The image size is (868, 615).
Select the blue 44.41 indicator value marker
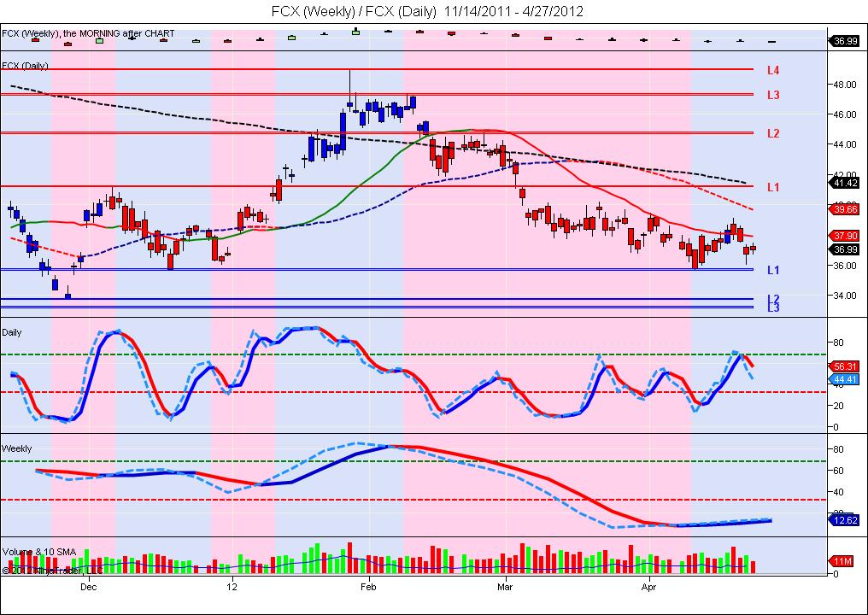(844, 379)
